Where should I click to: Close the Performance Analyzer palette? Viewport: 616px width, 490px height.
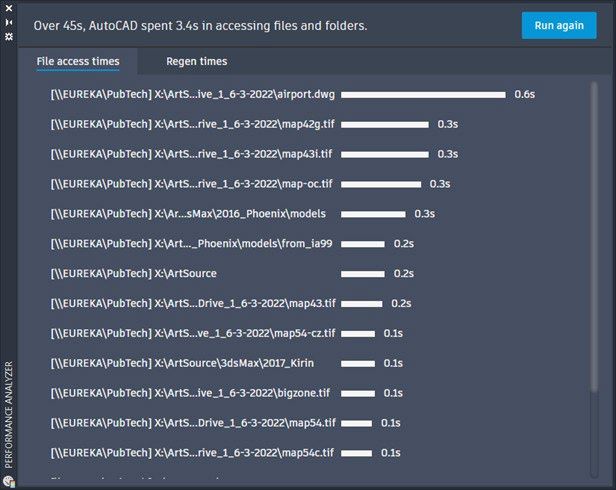pos(9,8)
